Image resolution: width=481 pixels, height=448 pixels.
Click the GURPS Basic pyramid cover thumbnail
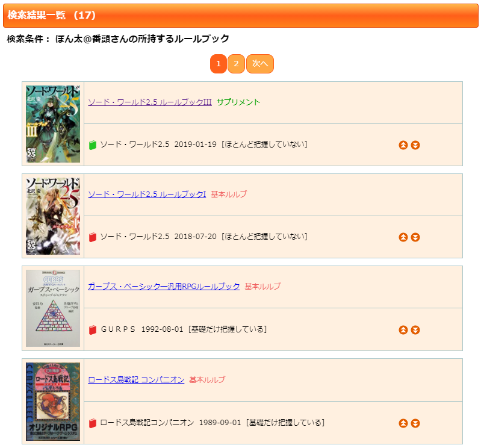point(53,308)
